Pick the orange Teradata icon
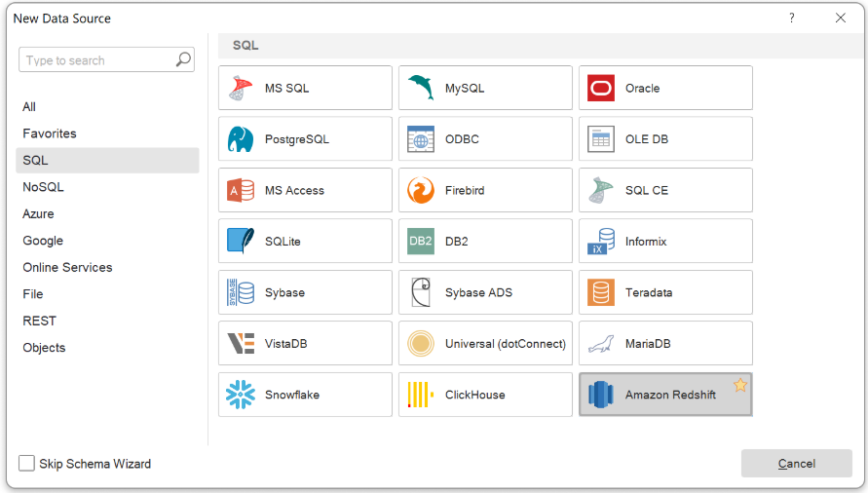Viewport: 868px width, 493px height. pyautogui.click(x=601, y=292)
